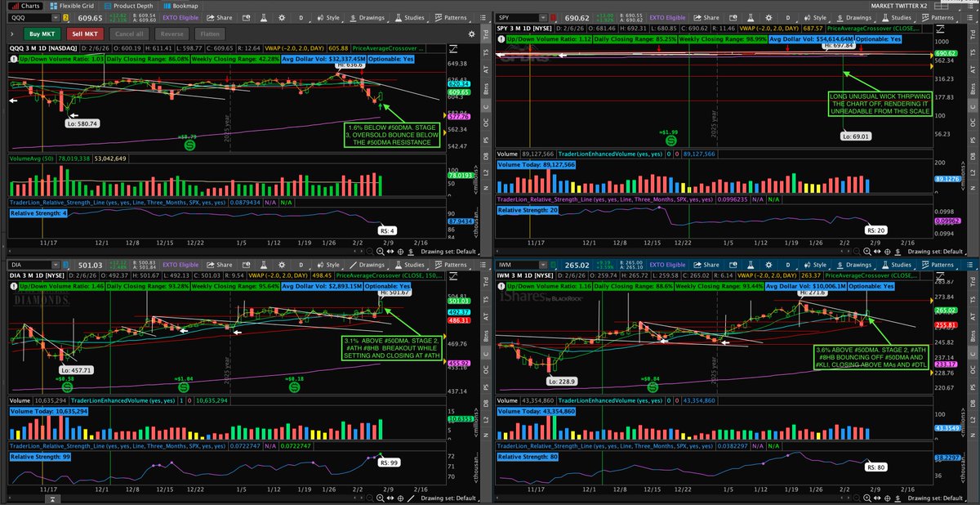Image resolution: width=980 pixels, height=505 pixels.
Task: Open the QQQ symbol dropdown arrow
Action: click(x=56, y=18)
